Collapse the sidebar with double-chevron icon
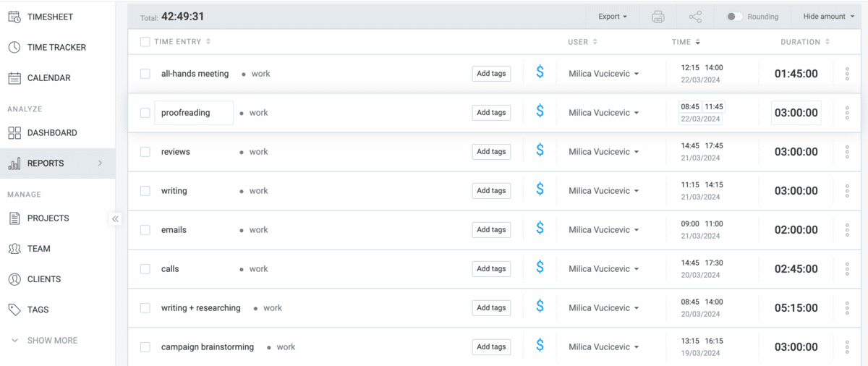The height and width of the screenshot is (366, 868). point(116,218)
